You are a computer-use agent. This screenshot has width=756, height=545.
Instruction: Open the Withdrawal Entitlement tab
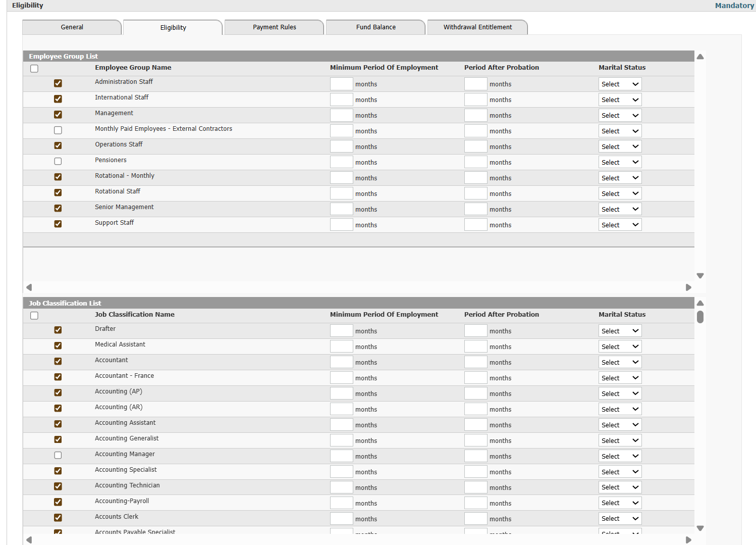477,27
